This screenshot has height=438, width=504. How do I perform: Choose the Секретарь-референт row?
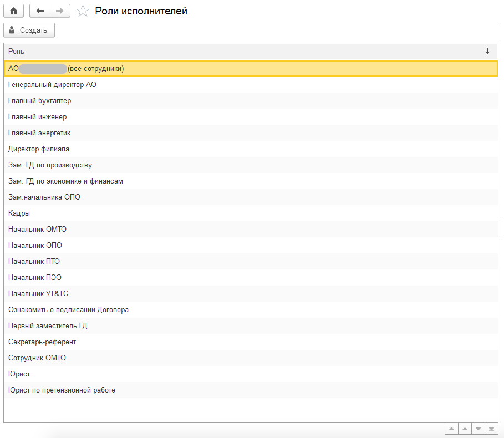pyautogui.click(x=251, y=342)
